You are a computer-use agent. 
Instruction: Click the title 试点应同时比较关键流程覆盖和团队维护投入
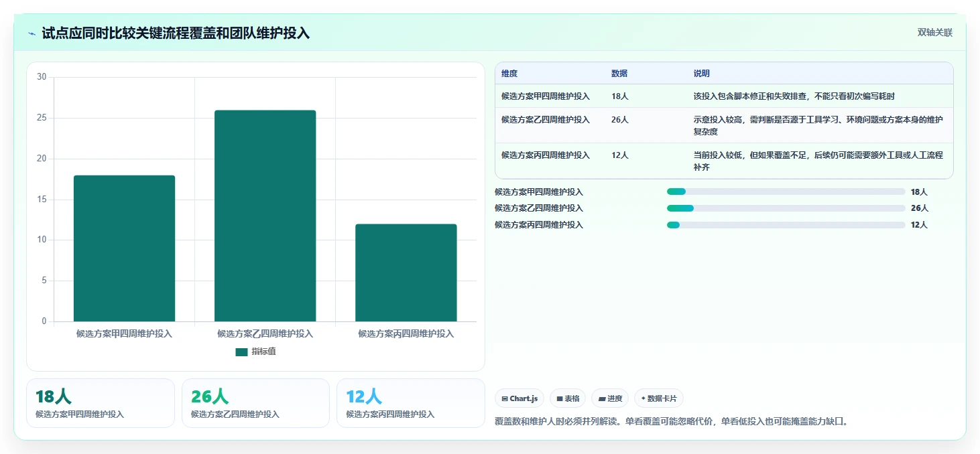(176, 33)
